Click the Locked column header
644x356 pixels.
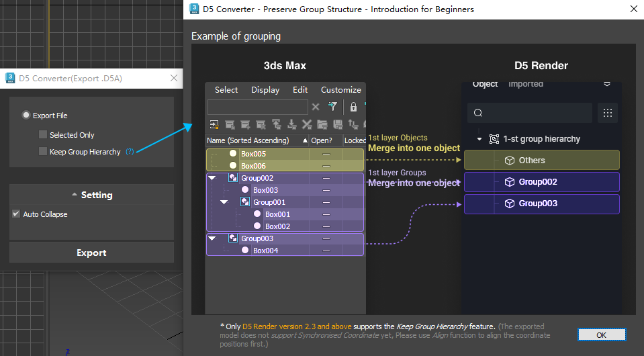tap(355, 140)
